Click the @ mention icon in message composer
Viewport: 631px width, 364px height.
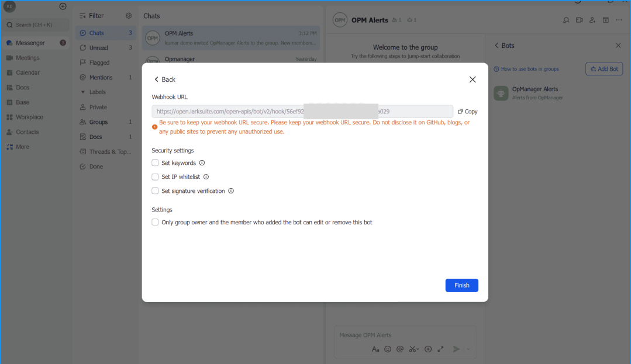point(400,349)
